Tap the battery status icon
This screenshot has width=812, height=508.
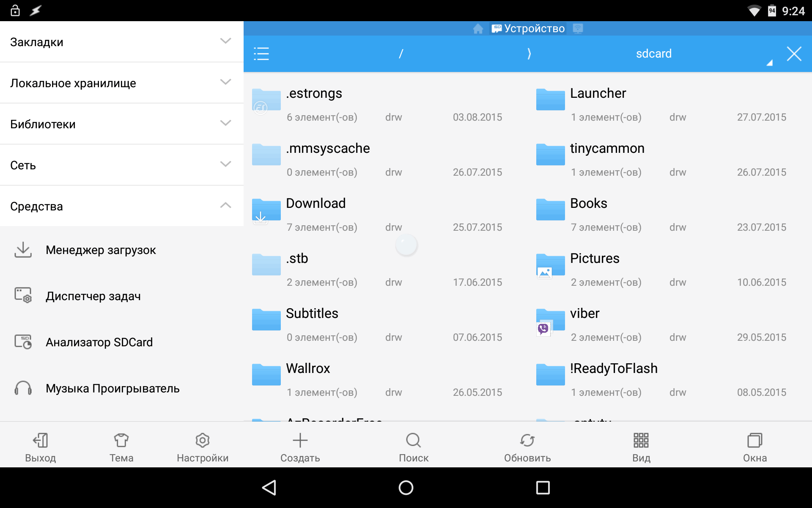[x=772, y=11]
